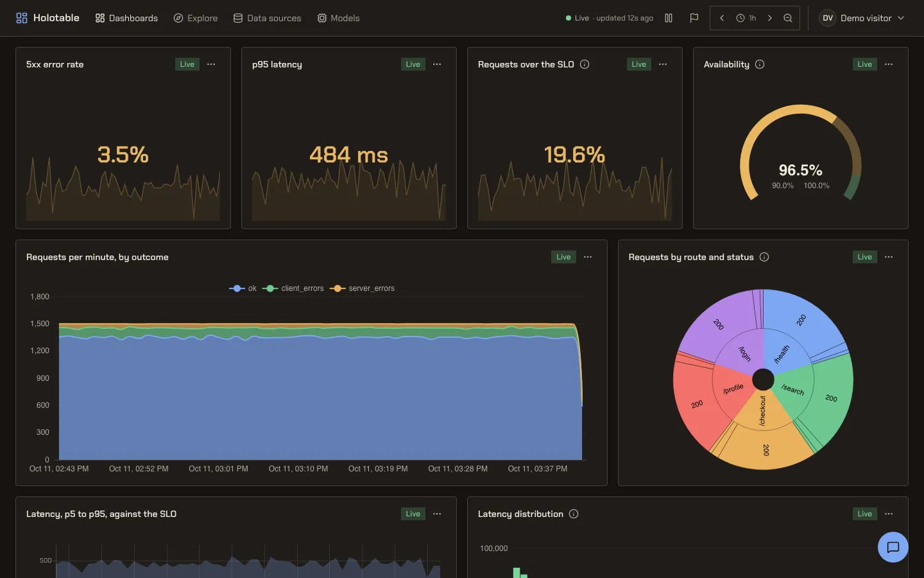924x578 pixels.
Task: Open the Models section
Action: pos(338,18)
